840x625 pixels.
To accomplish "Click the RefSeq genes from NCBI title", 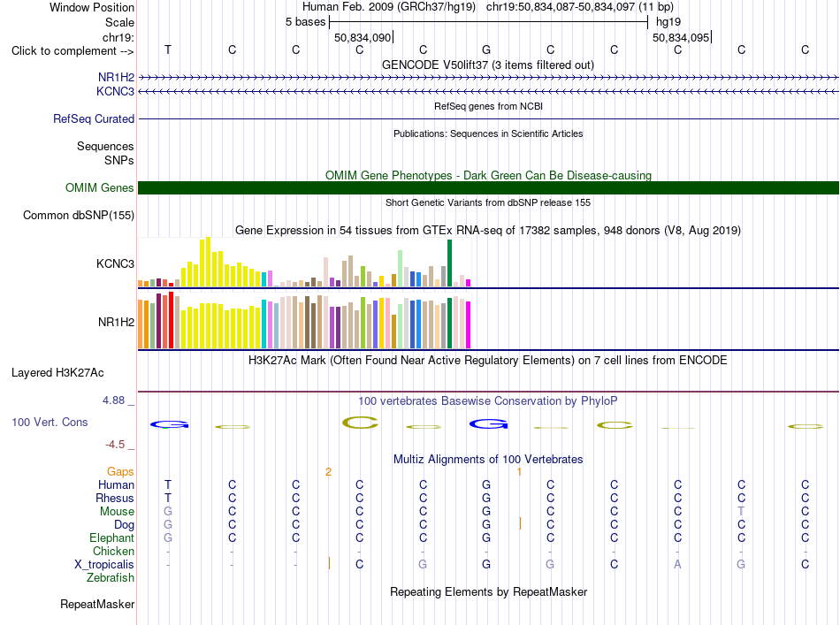I will pos(488,106).
